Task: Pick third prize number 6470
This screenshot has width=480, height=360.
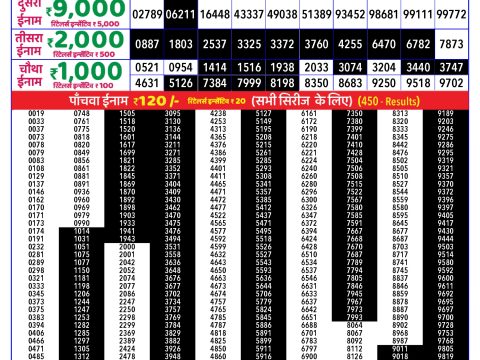Action: coord(384,44)
